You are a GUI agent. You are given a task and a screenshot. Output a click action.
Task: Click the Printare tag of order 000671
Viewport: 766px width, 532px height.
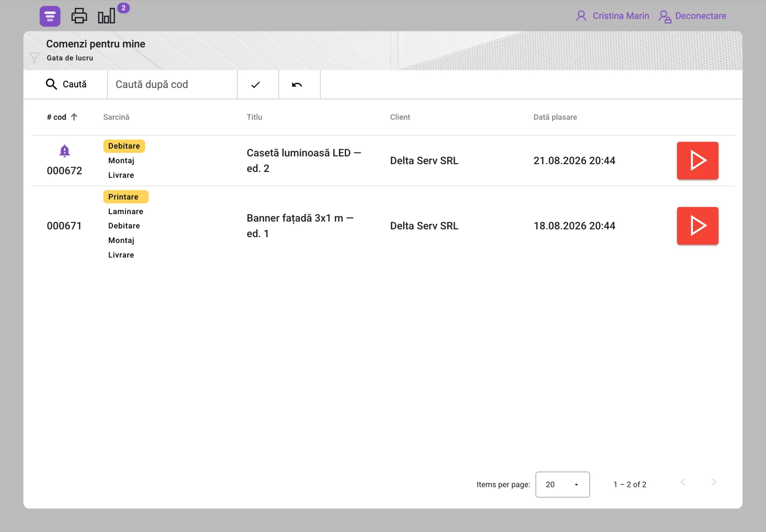pyautogui.click(x=126, y=197)
